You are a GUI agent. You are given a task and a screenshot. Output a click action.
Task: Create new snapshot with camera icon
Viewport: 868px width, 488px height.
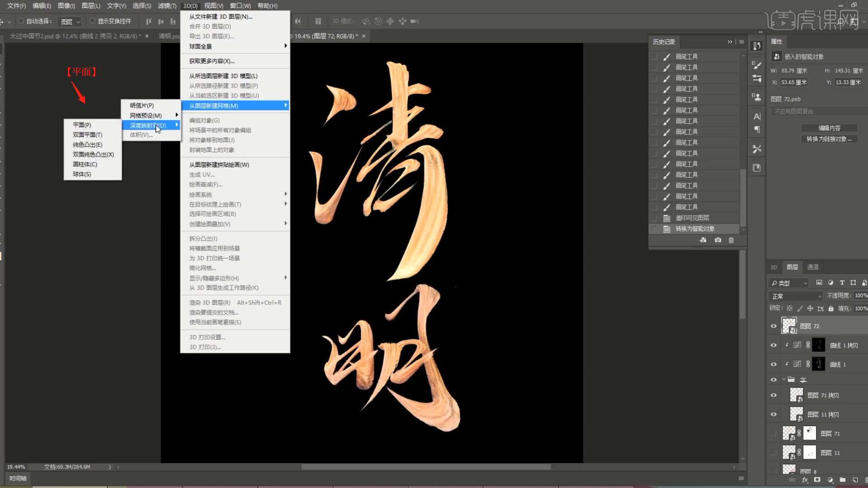718,240
